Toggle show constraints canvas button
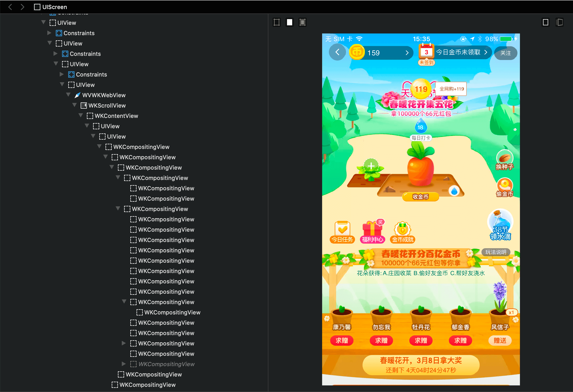Screen dimensions: 573x392 coord(302,22)
